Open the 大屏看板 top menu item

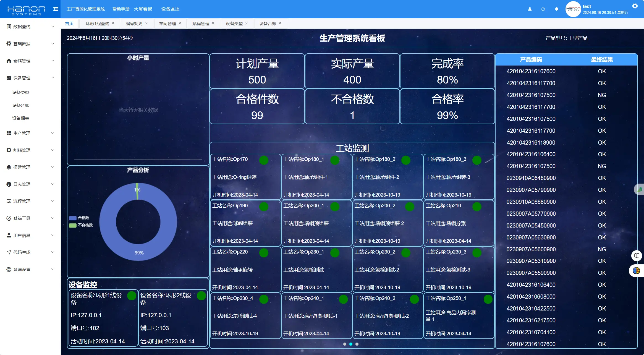(x=143, y=9)
